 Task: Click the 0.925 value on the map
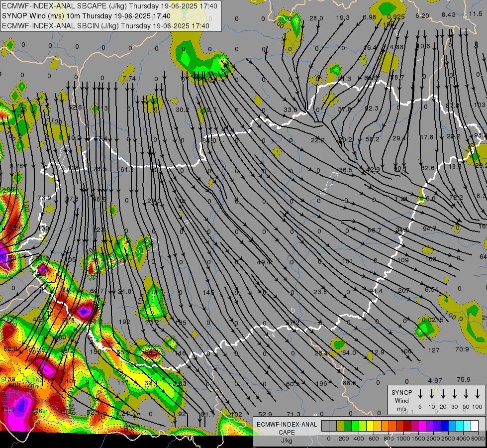396,17
